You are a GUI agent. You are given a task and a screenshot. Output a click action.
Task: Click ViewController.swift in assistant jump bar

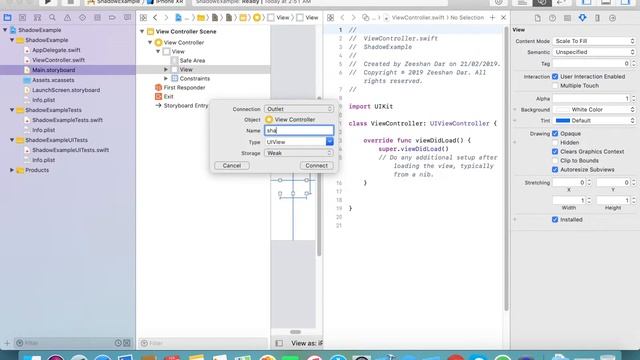point(418,18)
